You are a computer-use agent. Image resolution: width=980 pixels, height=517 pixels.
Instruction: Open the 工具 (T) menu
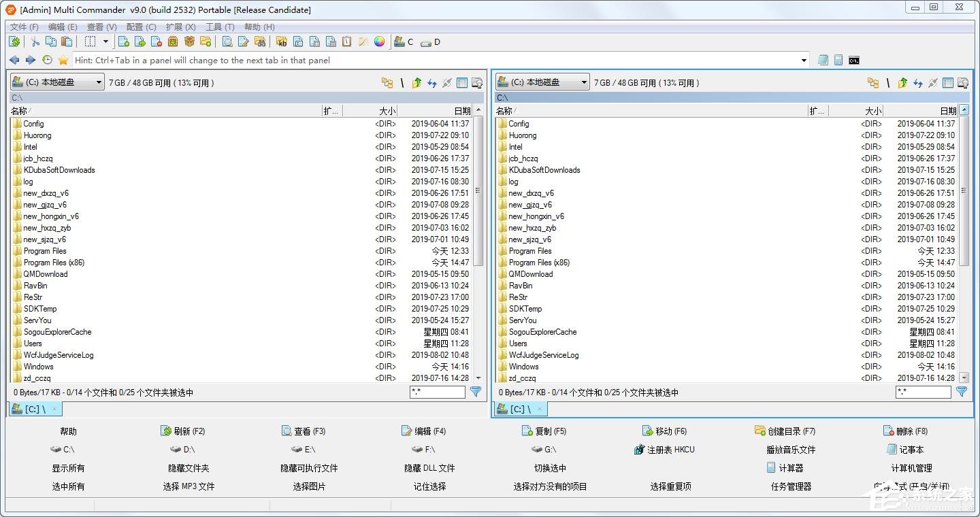click(220, 27)
